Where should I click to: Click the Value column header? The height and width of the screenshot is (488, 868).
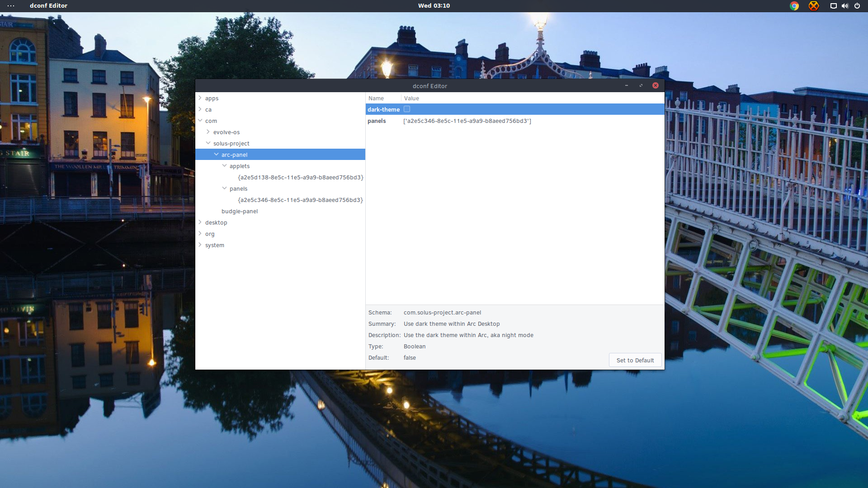533,98
